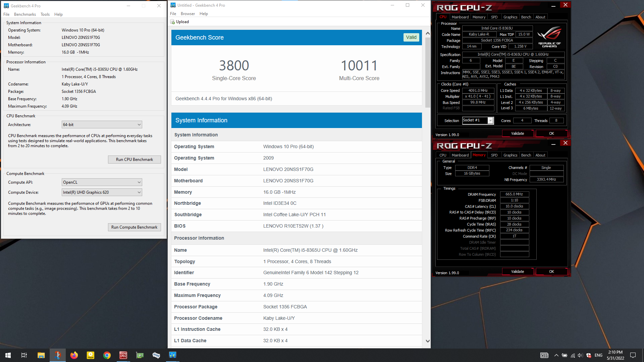This screenshot has height=362, width=644.
Task: Click the battery power tray icon
Action: tap(565, 355)
